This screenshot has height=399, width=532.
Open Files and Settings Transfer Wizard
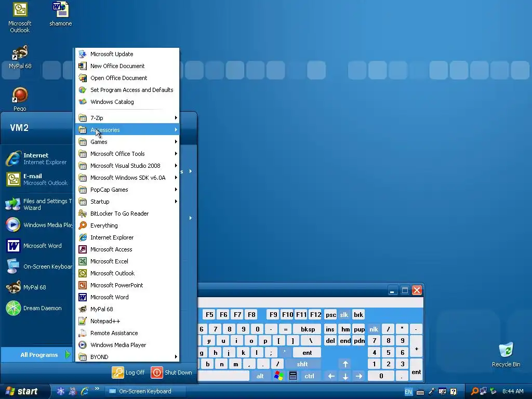[x=37, y=204]
